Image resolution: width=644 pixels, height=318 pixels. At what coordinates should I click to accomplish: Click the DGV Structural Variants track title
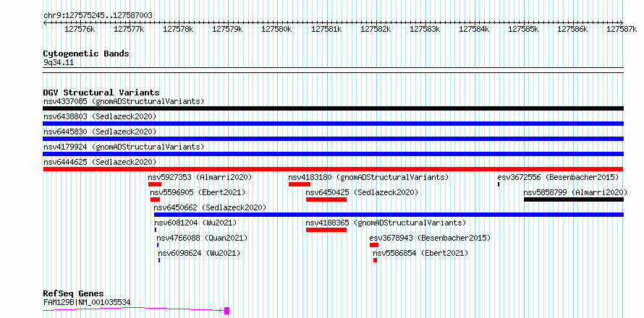tap(101, 93)
